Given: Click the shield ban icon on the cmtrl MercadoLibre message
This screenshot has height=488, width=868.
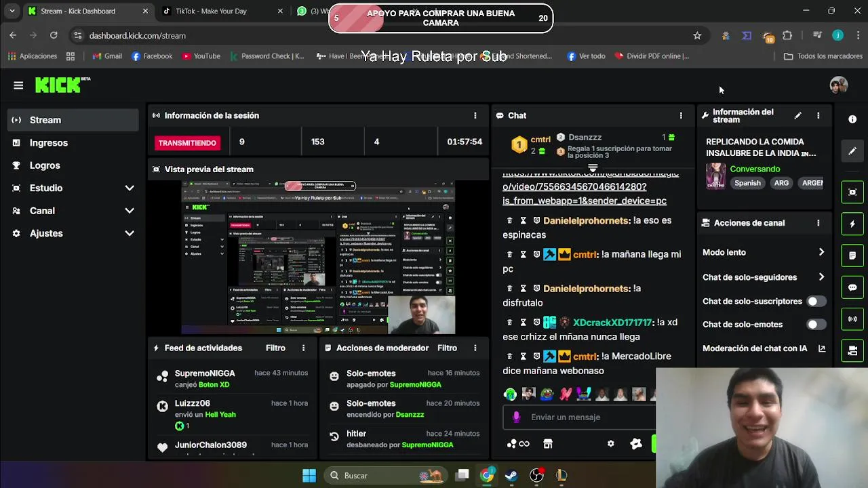Looking at the screenshot, I should pos(536,357).
